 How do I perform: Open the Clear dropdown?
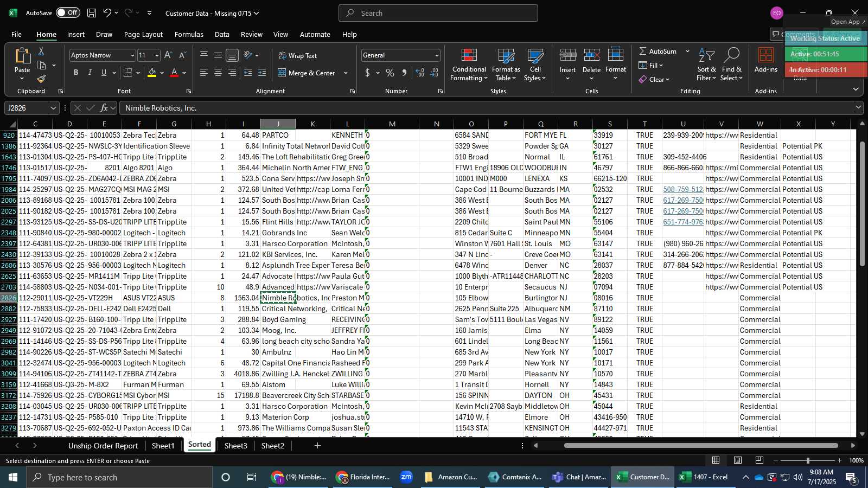[x=654, y=79]
